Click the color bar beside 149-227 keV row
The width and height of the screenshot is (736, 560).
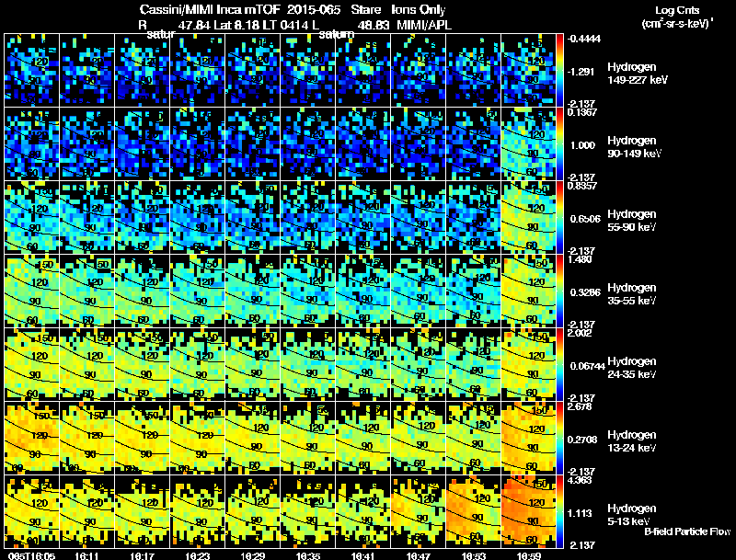[560, 71]
